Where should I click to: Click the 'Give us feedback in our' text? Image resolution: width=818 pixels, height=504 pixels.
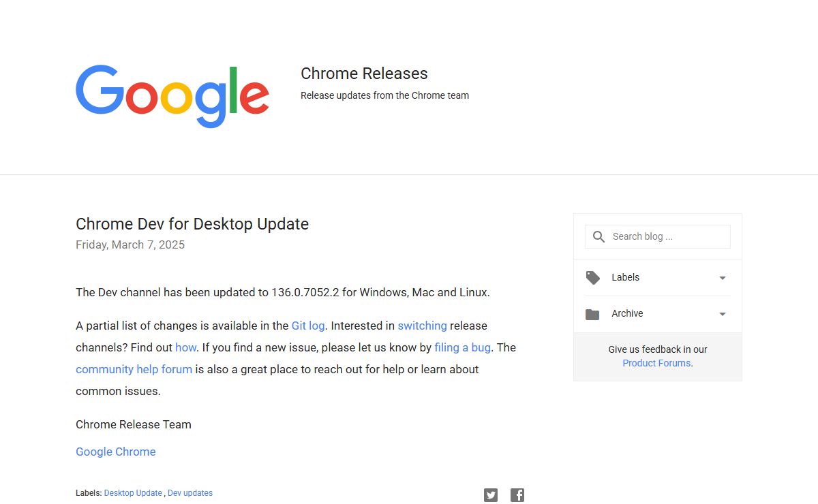pyautogui.click(x=658, y=349)
